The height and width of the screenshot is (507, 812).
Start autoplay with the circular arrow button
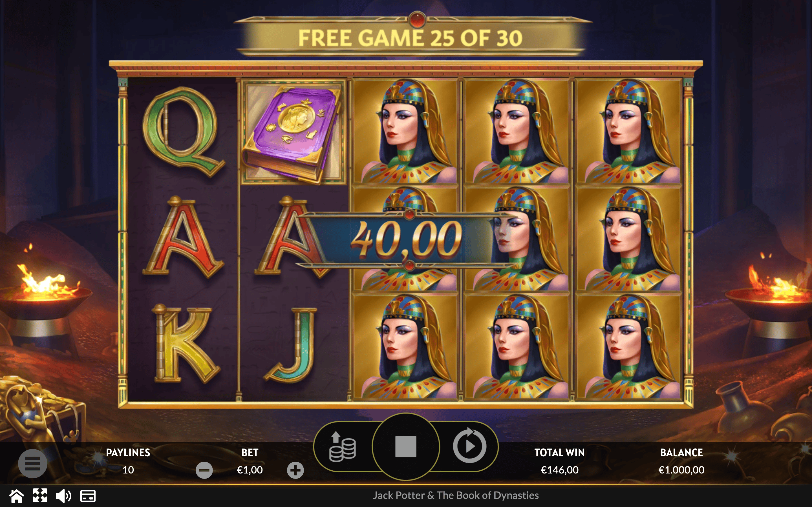tap(469, 446)
